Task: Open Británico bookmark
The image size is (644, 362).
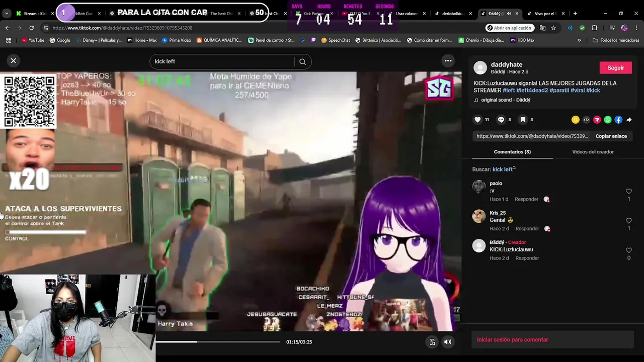Action: coord(378,40)
